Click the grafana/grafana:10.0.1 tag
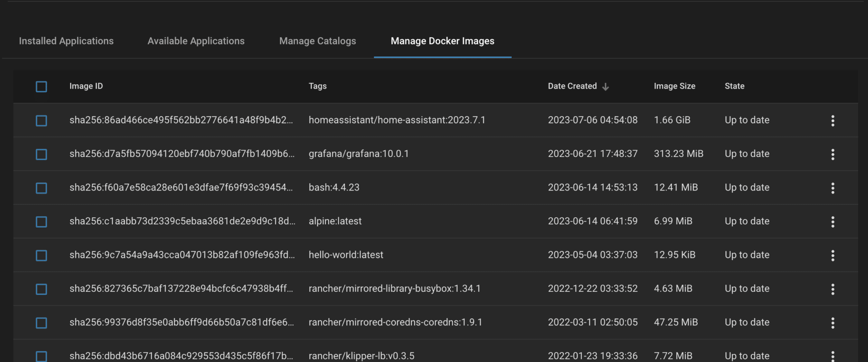The height and width of the screenshot is (362, 868). (x=359, y=153)
